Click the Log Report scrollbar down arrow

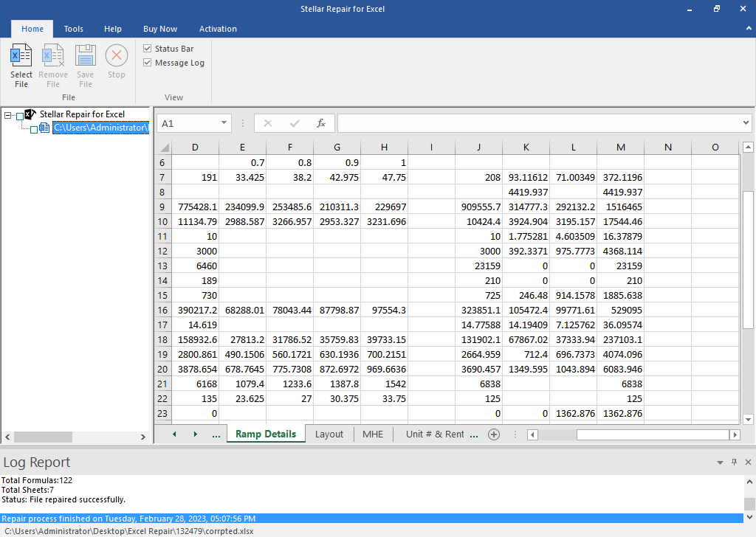coord(749,517)
